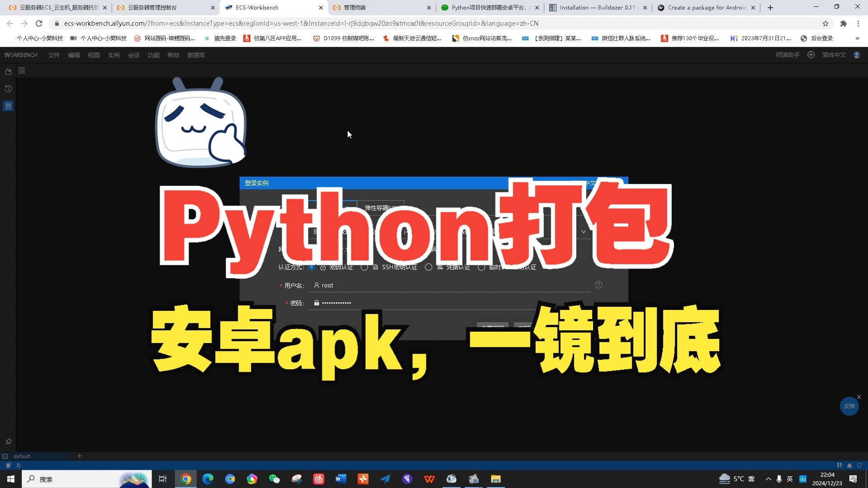868x488 pixels.
Task: Select the 凭据认证 authentication option
Action: click(429, 267)
